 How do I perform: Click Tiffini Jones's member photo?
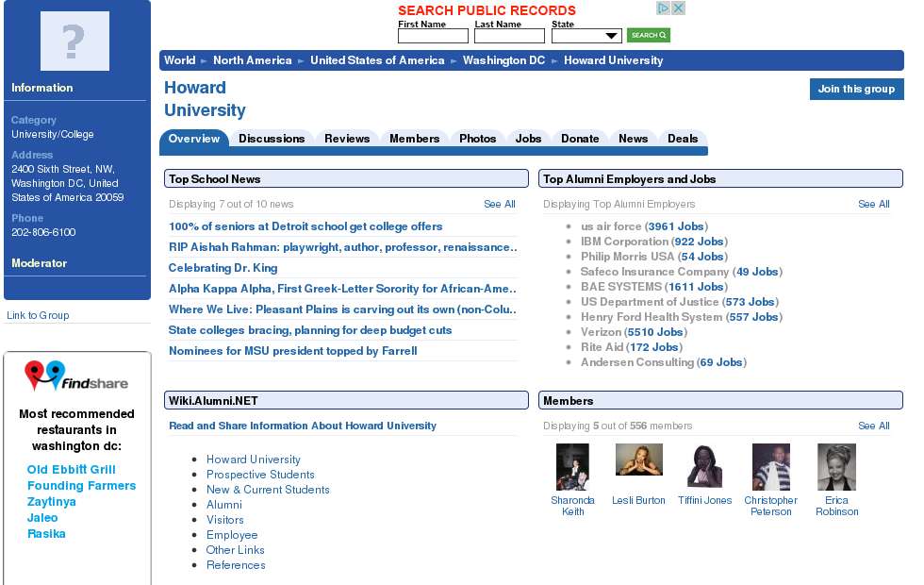pos(705,466)
